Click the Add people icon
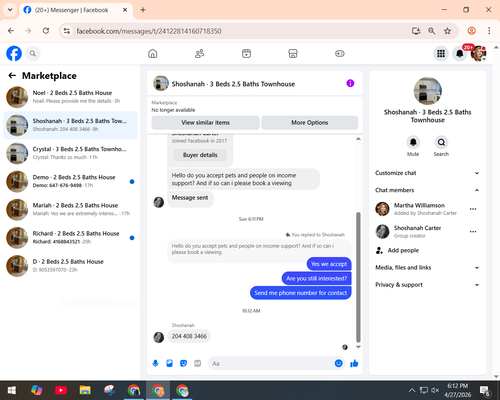Image resolution: width=500 pixels, height=400 pixels. pyautogui.click(x=379, y=250)
